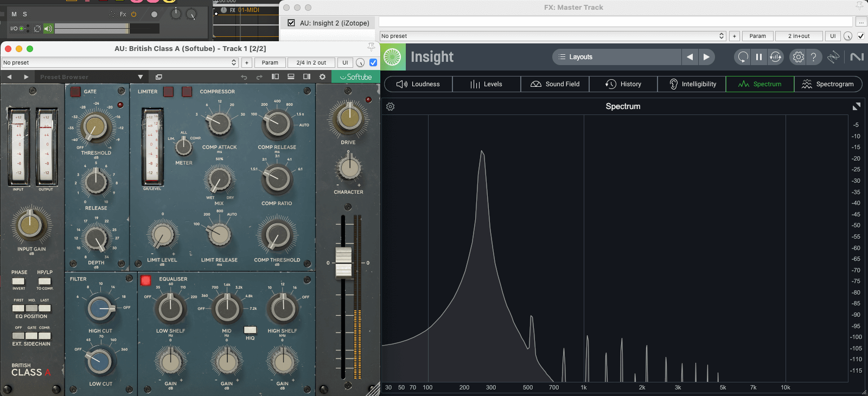
Task: Pause the Insight meters
Action: pyautogui.click(x=759, y=57)
